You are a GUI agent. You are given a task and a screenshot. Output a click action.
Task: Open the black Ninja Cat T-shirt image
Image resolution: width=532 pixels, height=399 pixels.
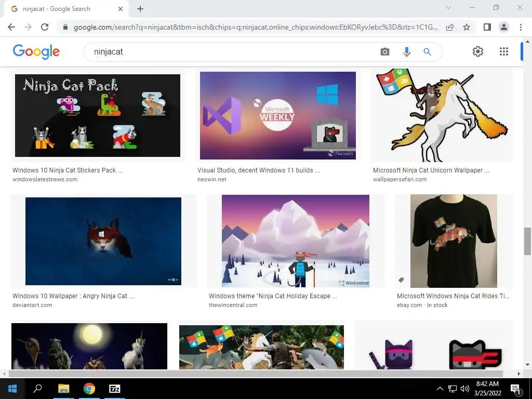pos(454,241)
